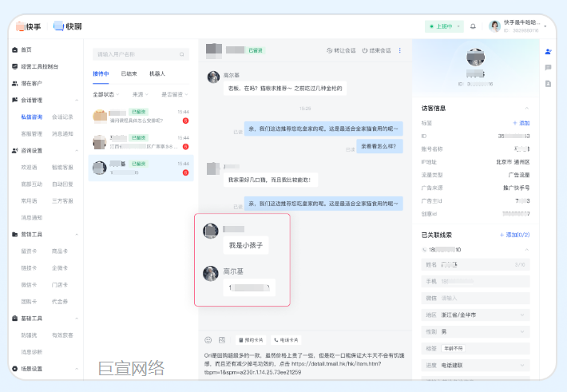Open 有效获客 under 基础工具
The width and height of the screenshot is (567, 392).
(x=62, y=335)
